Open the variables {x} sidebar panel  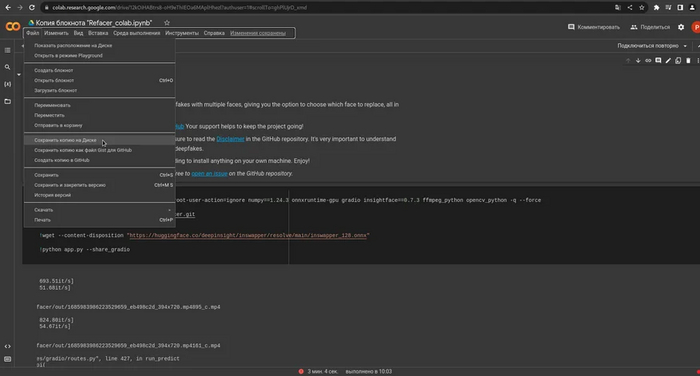[8, 84]
